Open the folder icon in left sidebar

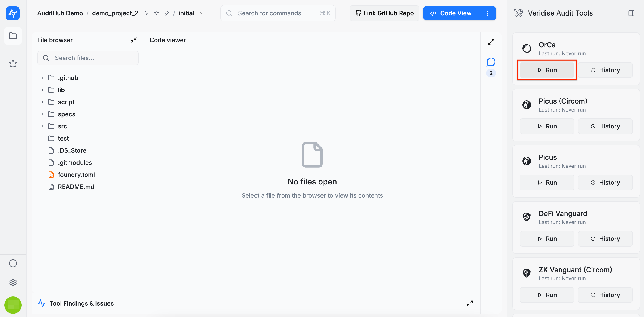click(x=13, y=36)
